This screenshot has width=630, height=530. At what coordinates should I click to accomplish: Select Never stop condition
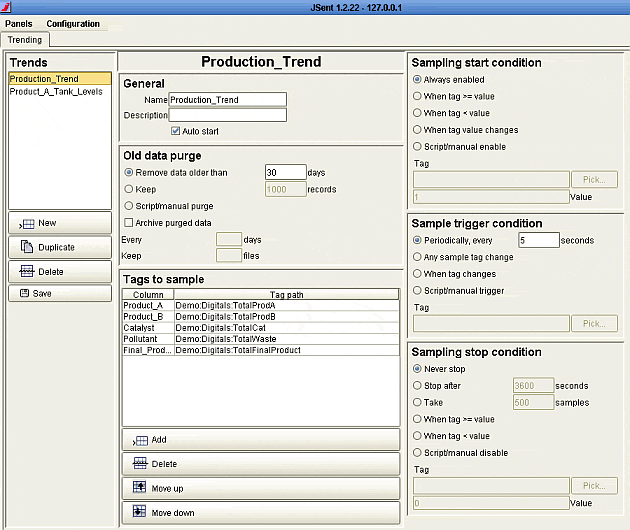point(417,368)
